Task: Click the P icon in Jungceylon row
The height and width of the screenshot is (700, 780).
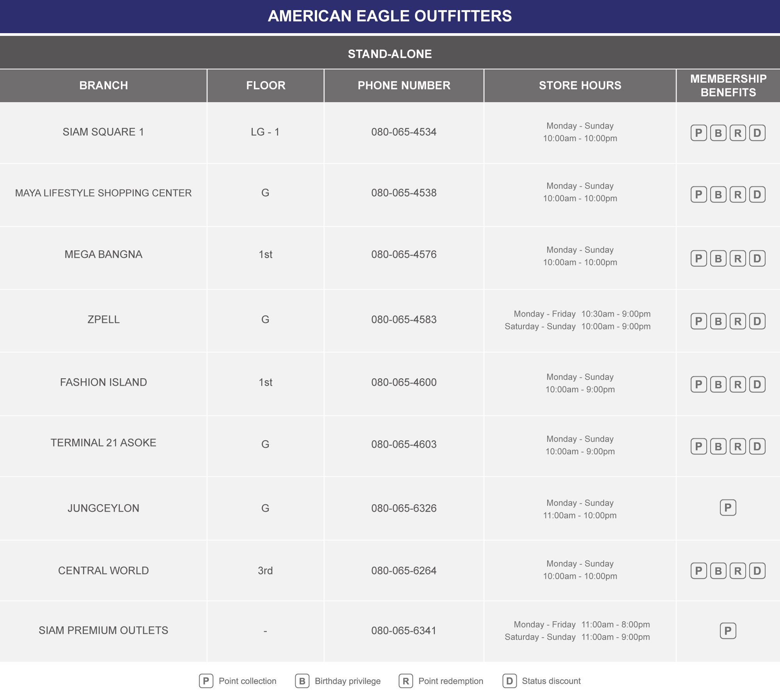Action: pos(728,507)
